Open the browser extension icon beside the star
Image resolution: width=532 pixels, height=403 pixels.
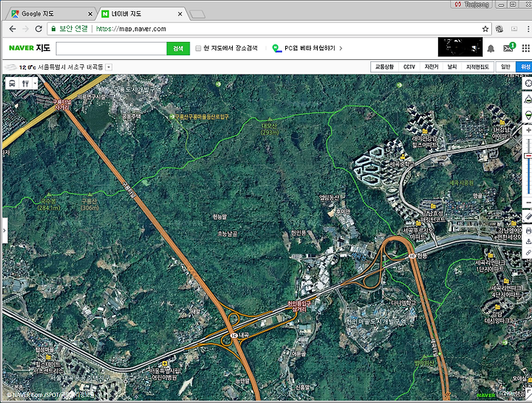coord(499,29)
